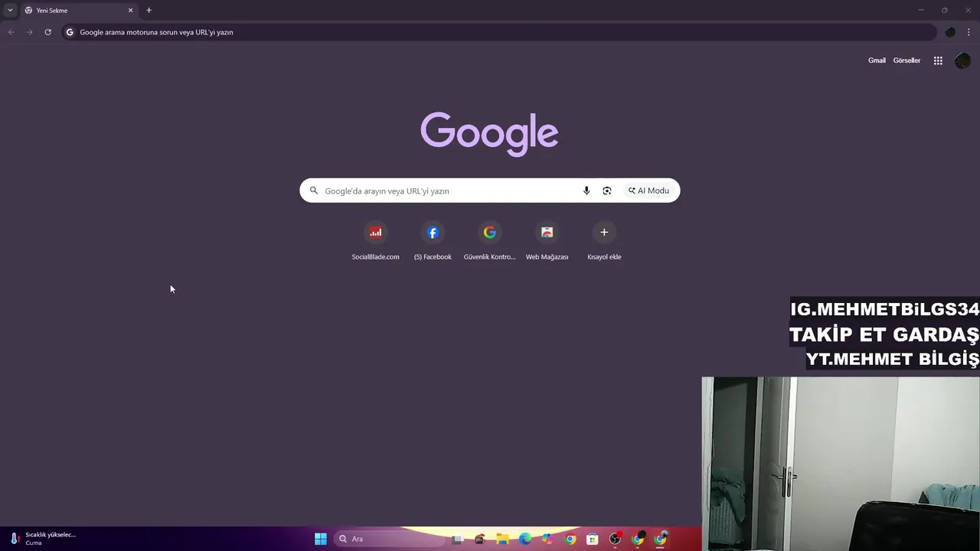Open the Görseller link
This screenshot has width=980, height=551.
coord(906,60)
